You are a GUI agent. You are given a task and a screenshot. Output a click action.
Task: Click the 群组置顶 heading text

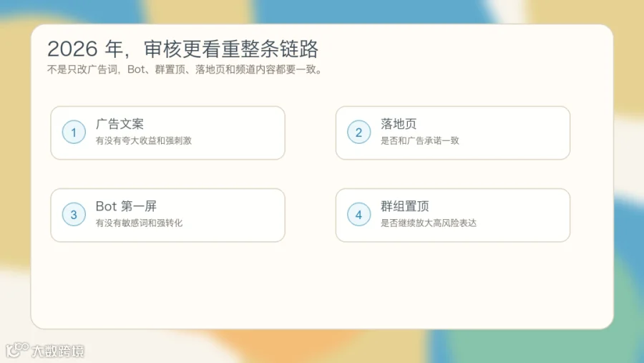tap(404, 206)
